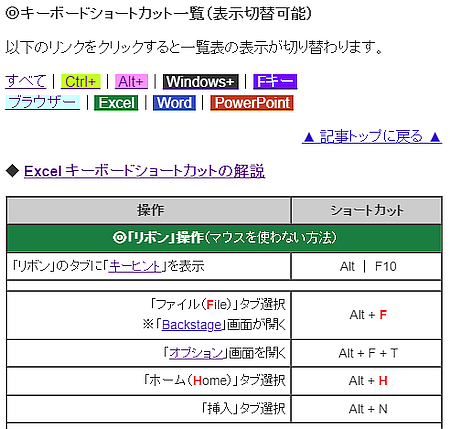Click the 「挿入」タブ選択 row text

point(244,409)
